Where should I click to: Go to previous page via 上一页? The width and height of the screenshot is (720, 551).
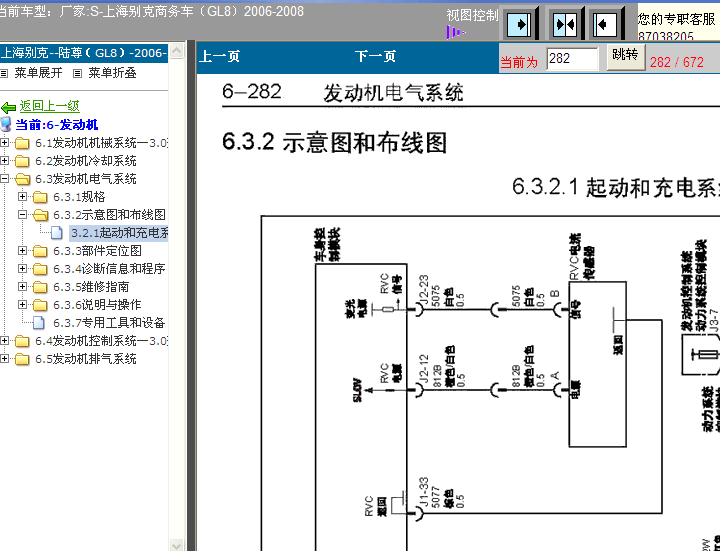[219, 56]
